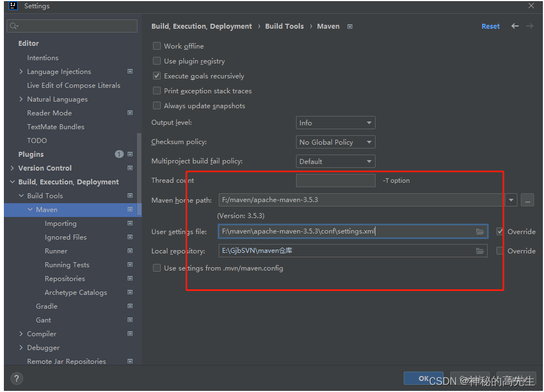Click Build Tools in breadcrumb
This screenshot has height=392, width=544.
coord(284,27)
